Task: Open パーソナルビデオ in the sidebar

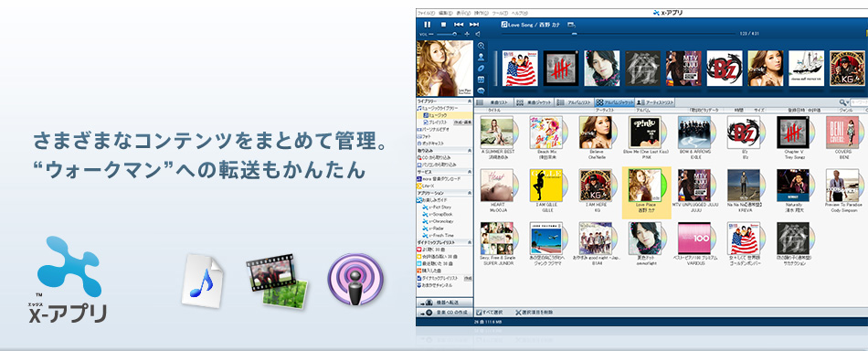Action: click(432, 129)
